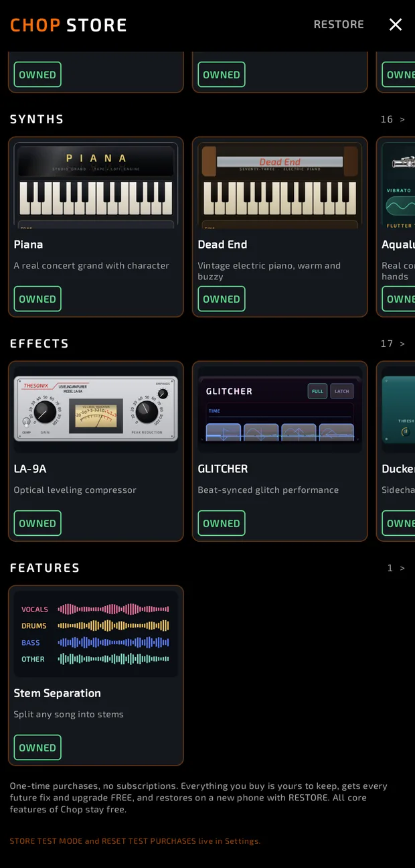This screenshot has height=868, width=415.
Task: Close the Chop Store with the X icon
Action: pos(396,25)
